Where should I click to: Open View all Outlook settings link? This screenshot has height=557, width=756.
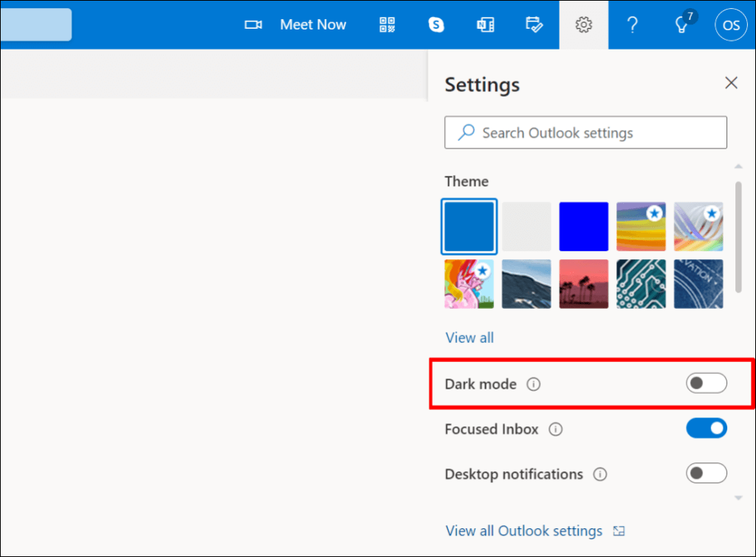[x=524, y=530]
